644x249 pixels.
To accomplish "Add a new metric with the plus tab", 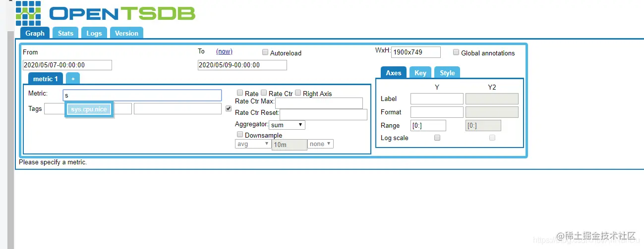I will pyautogui.click(x=73, y=79).
